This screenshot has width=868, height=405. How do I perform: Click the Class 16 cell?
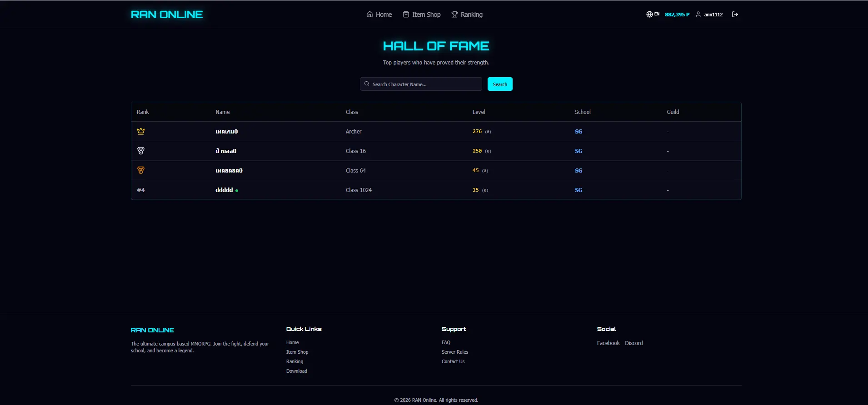356,151
